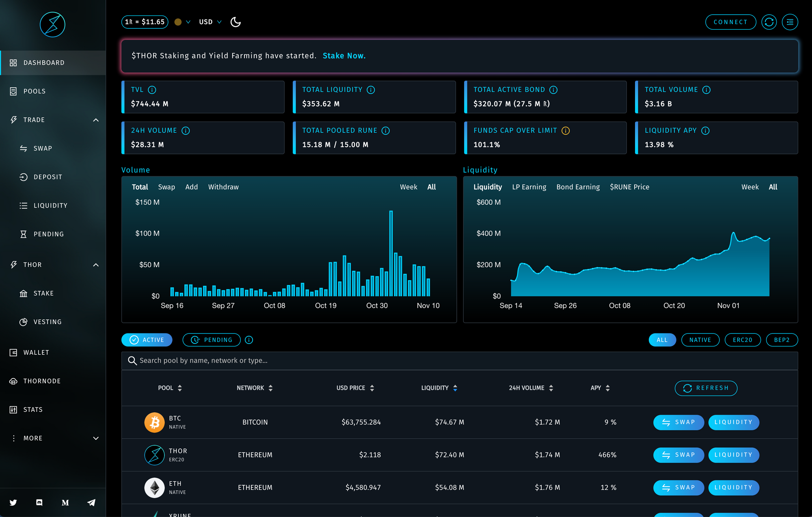The height and width of the screenshot is (517, 812).
Task: Follow the Stake Now link
Action: pos(344,56)
